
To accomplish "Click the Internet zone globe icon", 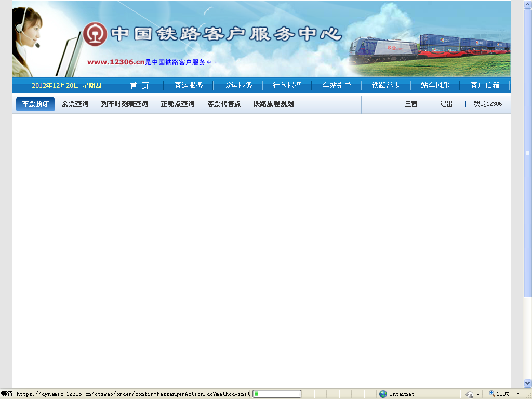I will click(x=383, y=394).
